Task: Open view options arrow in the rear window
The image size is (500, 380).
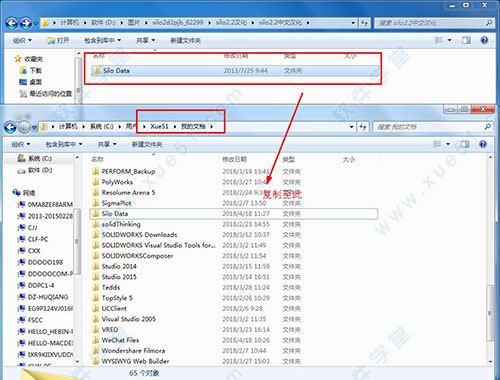Action: tap(449, 40)
